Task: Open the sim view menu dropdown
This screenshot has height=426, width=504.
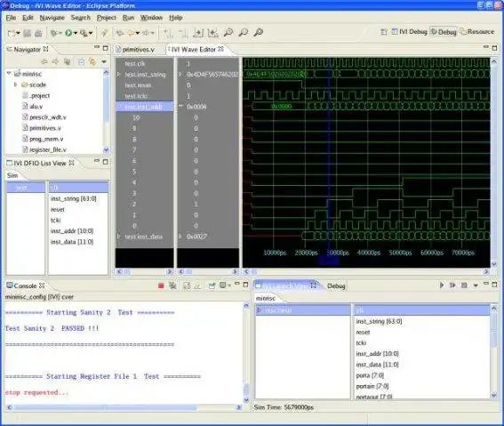Action: [x=476, y=285]
